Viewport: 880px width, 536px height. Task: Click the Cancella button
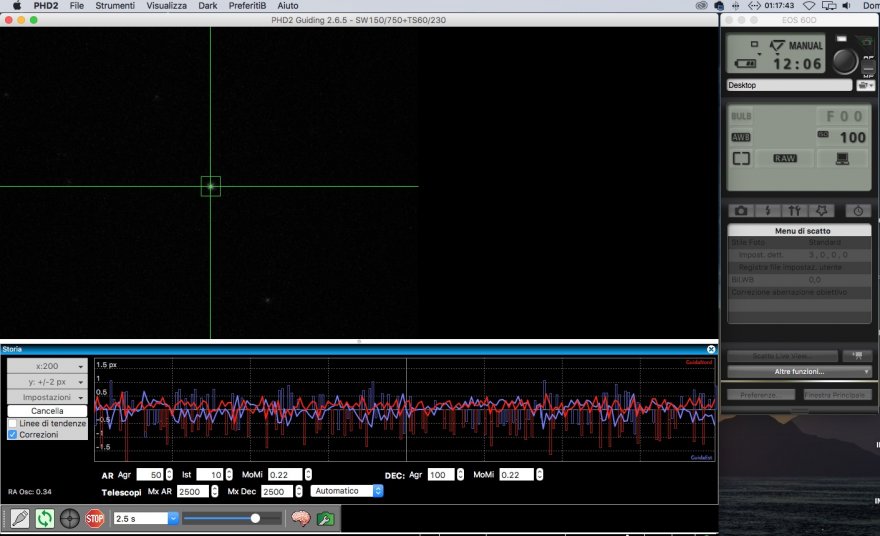47,411
